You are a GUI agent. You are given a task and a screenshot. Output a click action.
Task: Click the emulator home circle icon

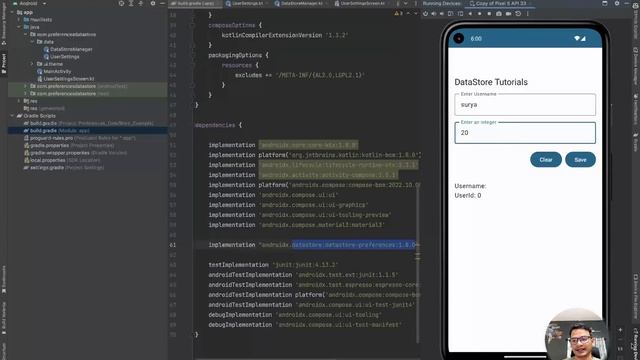(x=480, y=13)
